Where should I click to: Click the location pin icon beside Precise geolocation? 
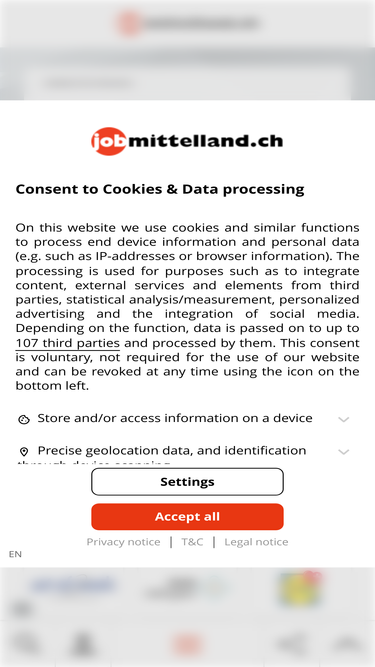tap(24, 451)
